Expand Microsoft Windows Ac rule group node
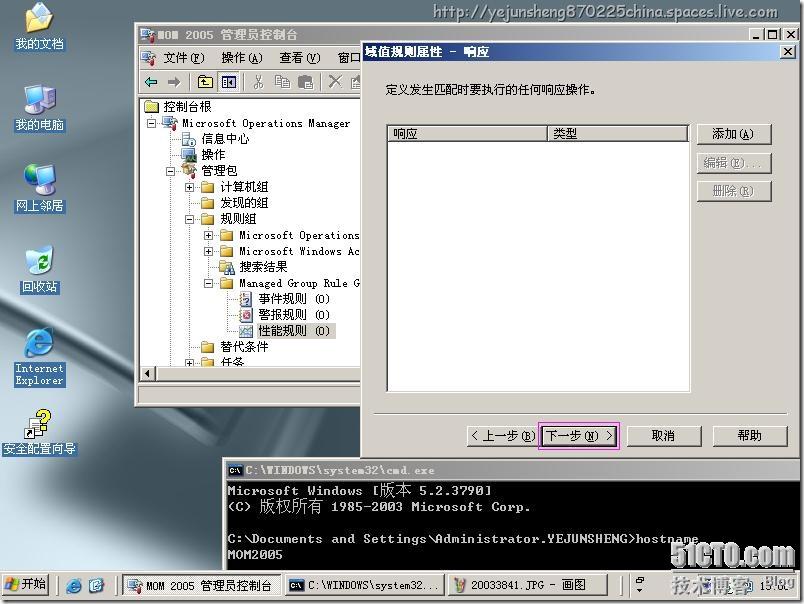804x604 pixels. [x=208, y=251]
